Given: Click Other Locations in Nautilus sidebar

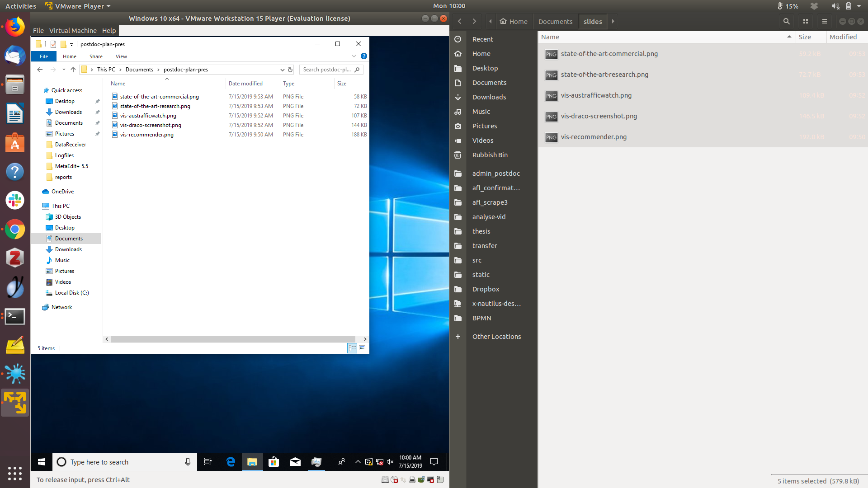Looking at the screenshot, I should tap(496, 337).
